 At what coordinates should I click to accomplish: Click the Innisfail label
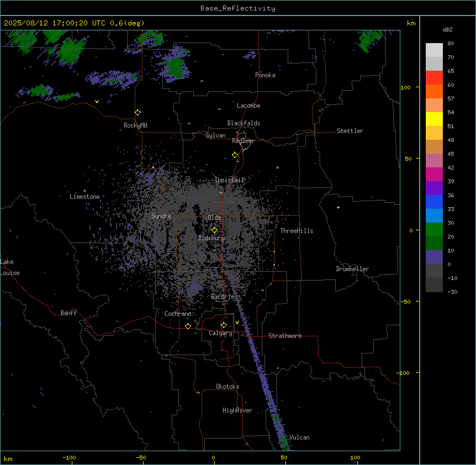click(x=230, y=180)
